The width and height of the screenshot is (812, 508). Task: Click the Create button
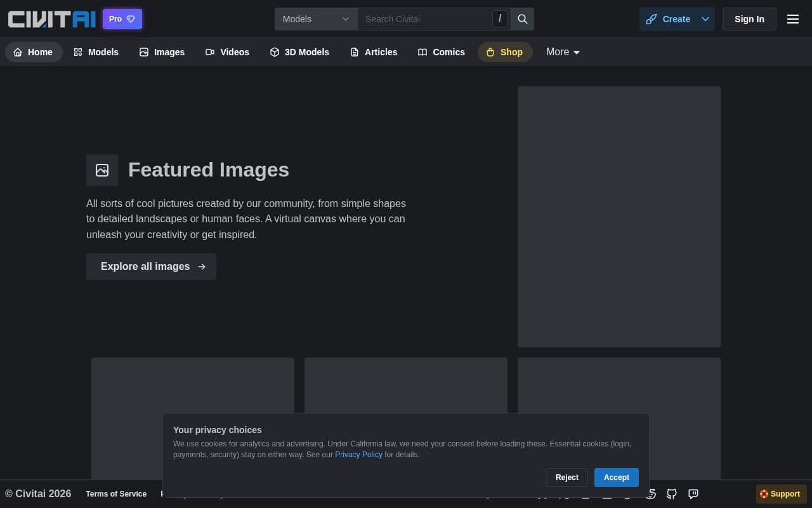point(668,19)
